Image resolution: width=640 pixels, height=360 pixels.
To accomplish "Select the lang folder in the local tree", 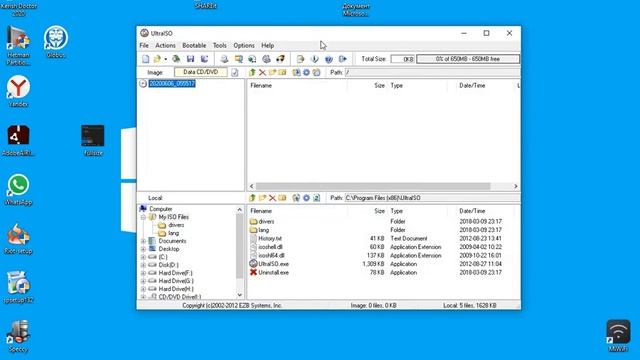I will tap(173, 233).
